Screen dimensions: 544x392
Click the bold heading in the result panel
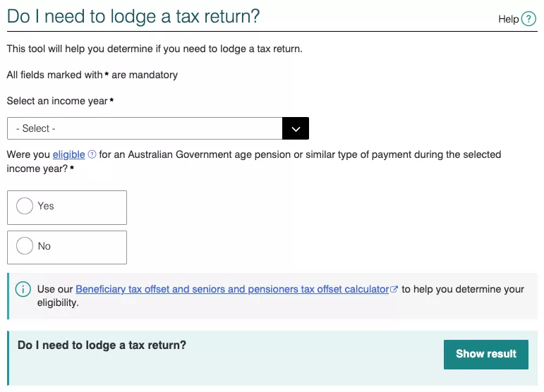[102, 345]
